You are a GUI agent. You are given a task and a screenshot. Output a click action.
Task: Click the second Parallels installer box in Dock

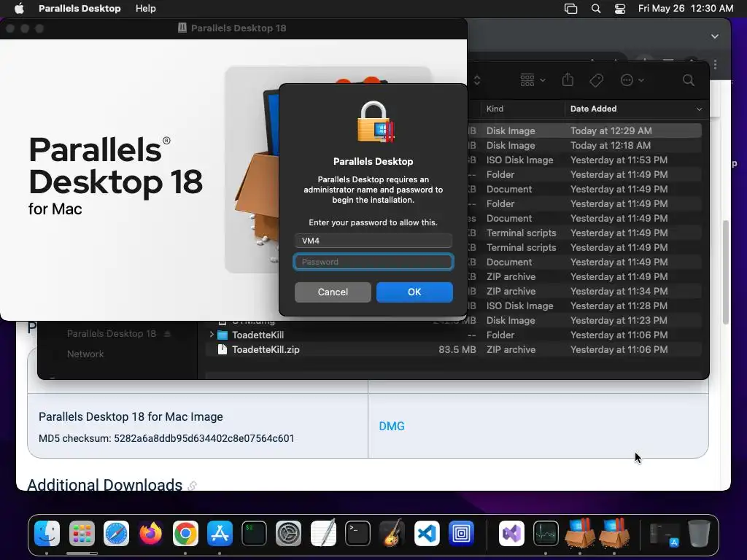pos(614,533)
